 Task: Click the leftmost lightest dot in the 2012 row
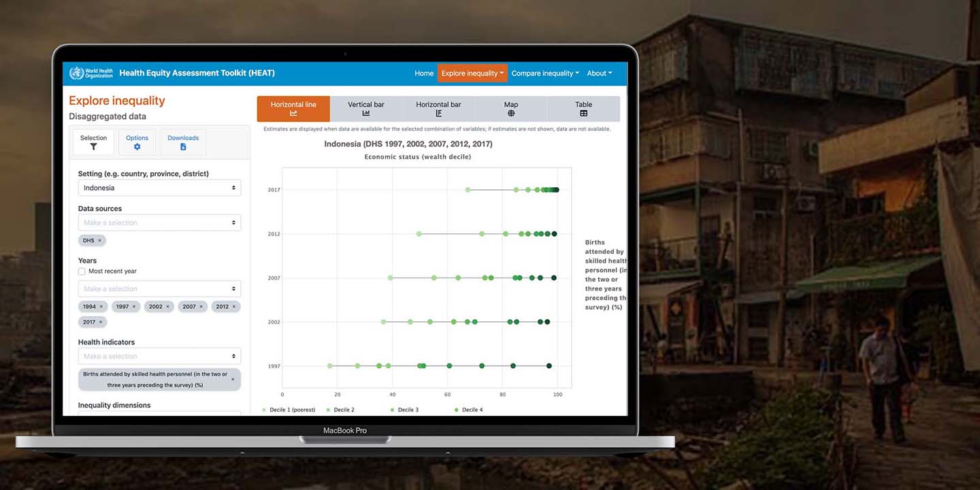click(419, 234)
